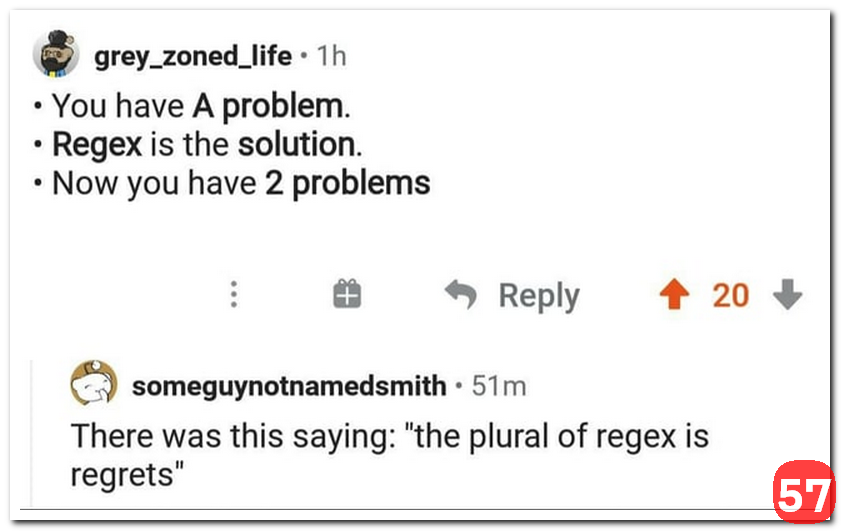This screenshot has width=841, height=531.
Task: Click the 51m timestamp
Action: click(x=498, y=385)
